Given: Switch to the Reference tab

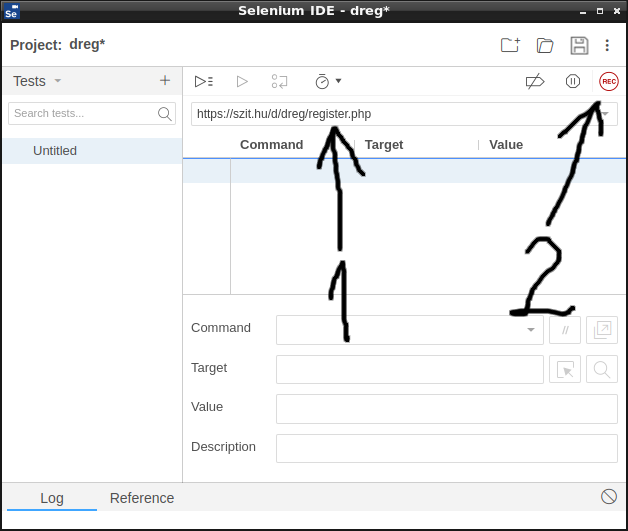Looking at the screenshot, I should [142, 498].
